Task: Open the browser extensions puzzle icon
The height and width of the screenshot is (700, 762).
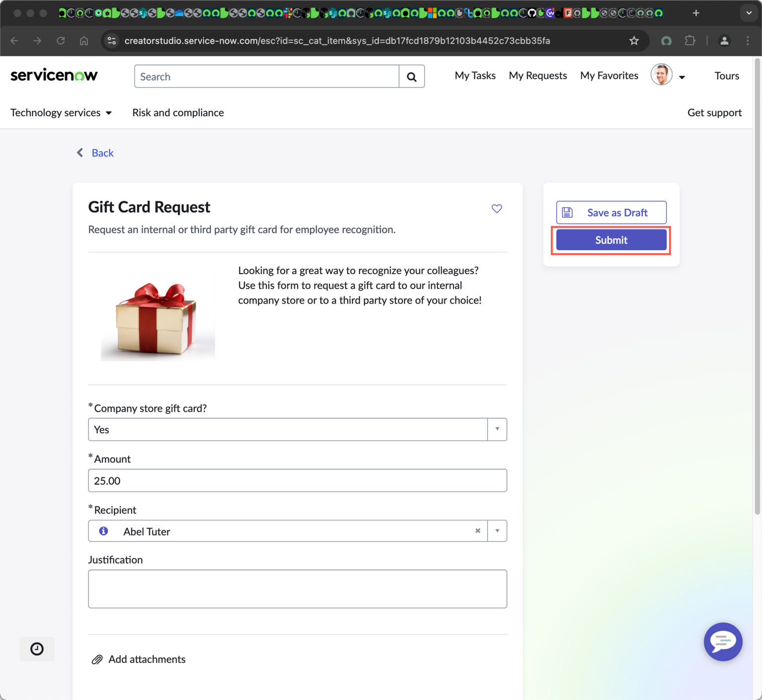Action: (690, 41)
